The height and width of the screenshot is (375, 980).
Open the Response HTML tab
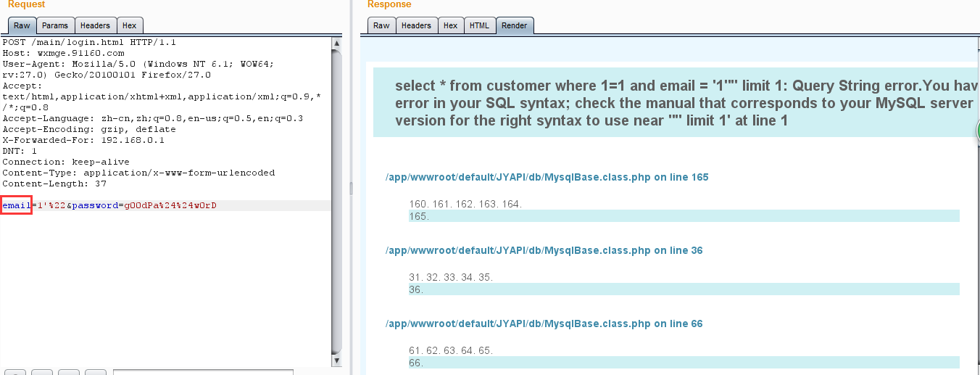479,25
